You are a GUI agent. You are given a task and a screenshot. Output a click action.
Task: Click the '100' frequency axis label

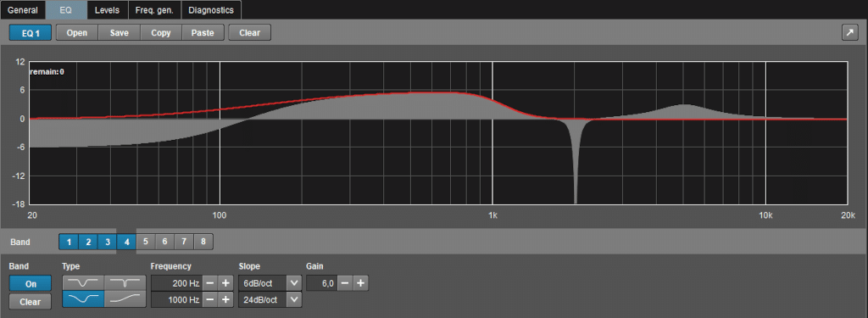point(220,215)
